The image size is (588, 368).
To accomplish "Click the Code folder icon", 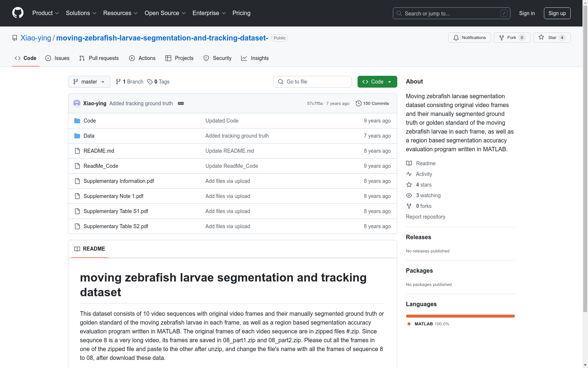I will 77,121.
